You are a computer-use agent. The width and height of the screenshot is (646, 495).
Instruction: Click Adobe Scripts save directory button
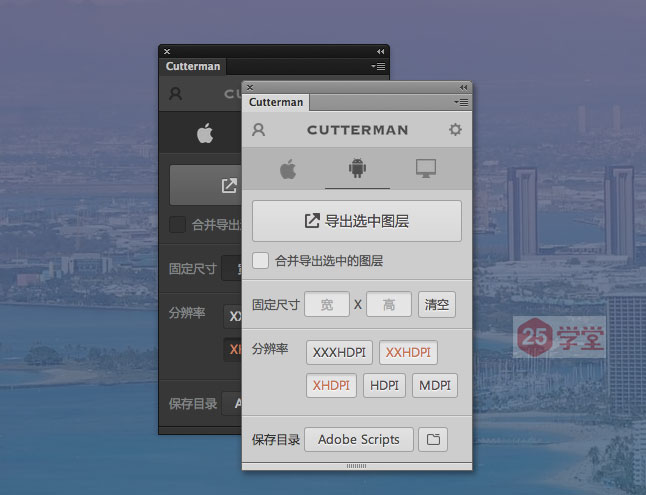coord(359,439)
